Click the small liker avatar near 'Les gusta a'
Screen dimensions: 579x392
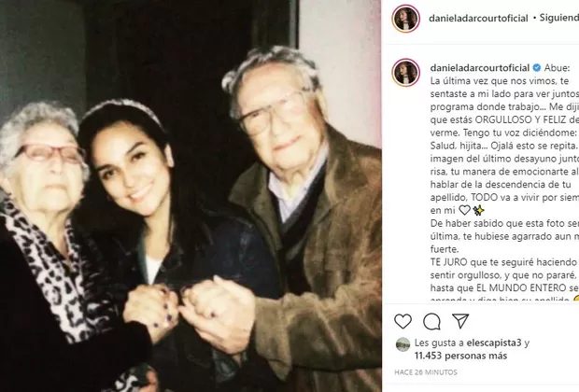tap(402, 344)
